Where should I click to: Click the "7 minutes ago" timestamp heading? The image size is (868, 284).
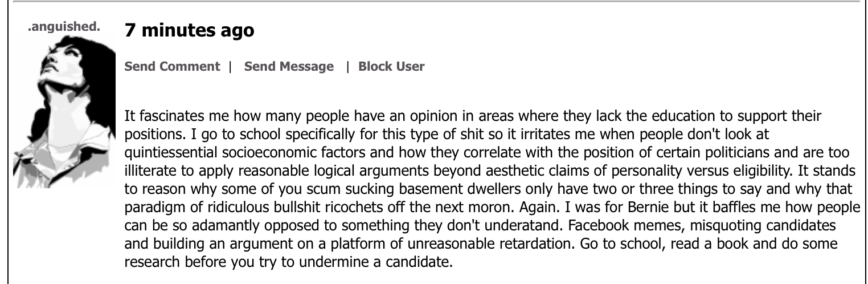coord(189,31)
